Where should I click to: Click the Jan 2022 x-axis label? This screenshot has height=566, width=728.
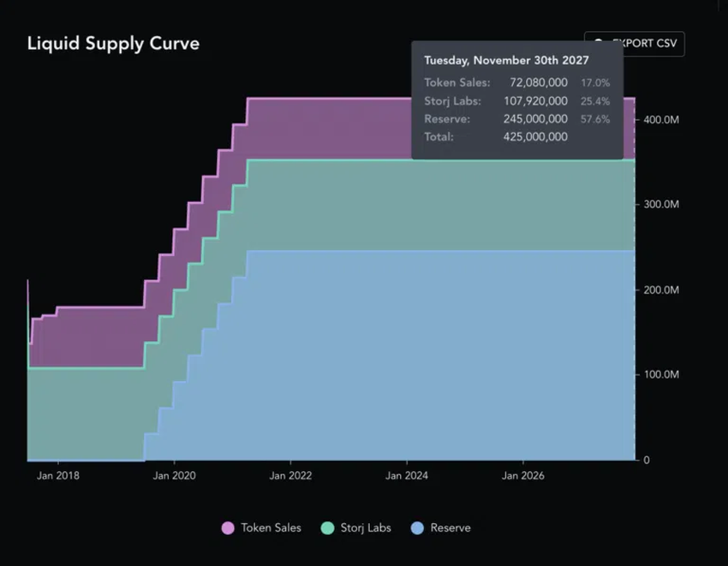point(290,476)
